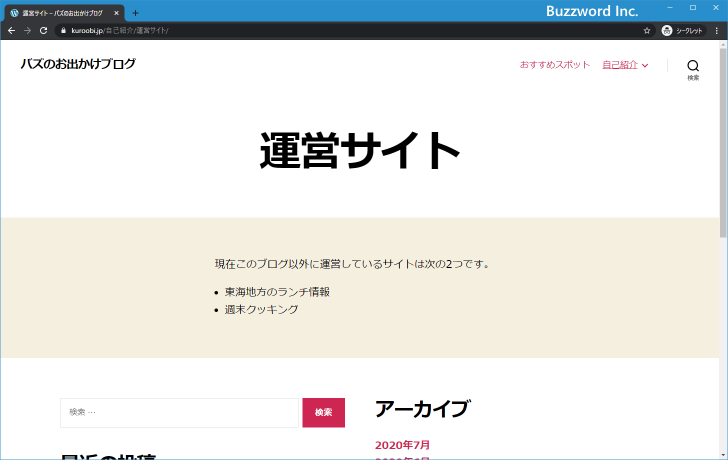This screenshot has height=460, width=728.
Task: Click 週末クッキング list item
Action: point(261,310)
